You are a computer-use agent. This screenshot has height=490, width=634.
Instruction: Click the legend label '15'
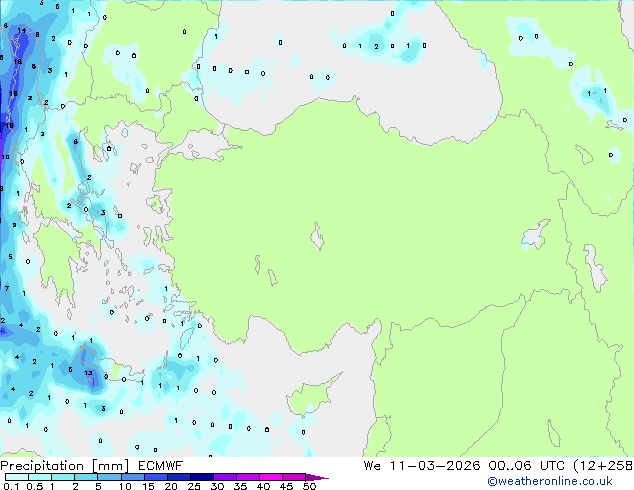tap(148, 486)
